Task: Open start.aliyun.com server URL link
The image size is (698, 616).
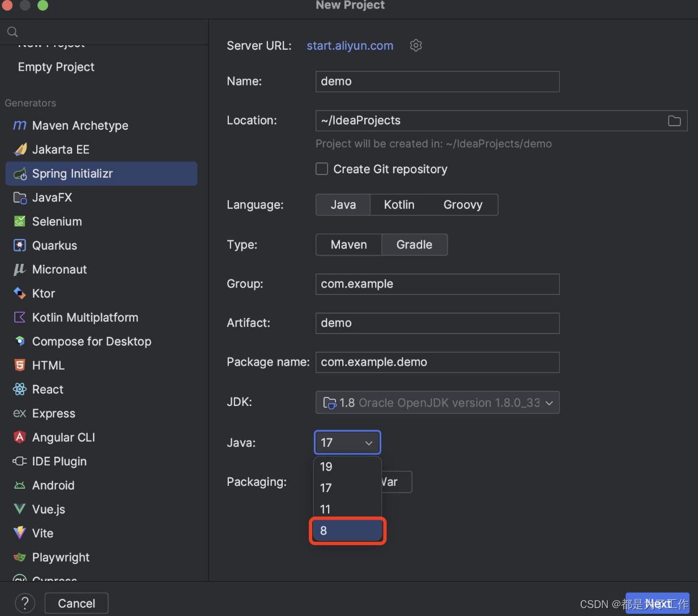Action: point(350,46)
